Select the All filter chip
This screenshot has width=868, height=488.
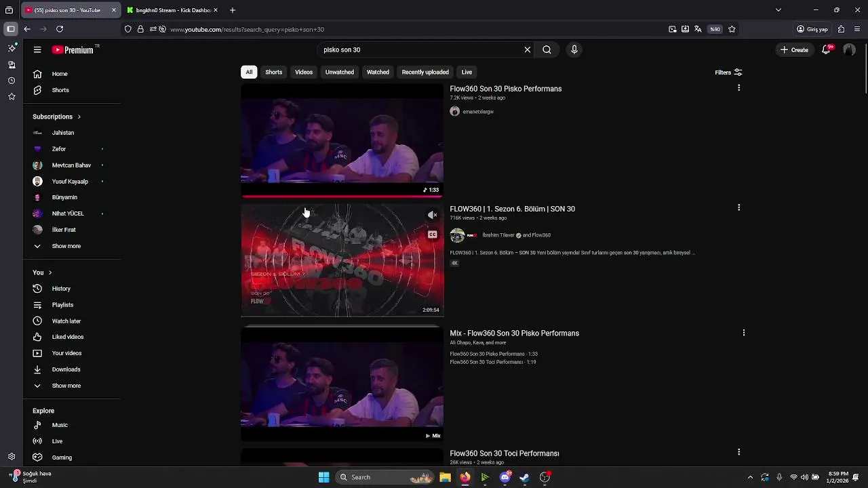pyautogui.click(x=249, y=72)
